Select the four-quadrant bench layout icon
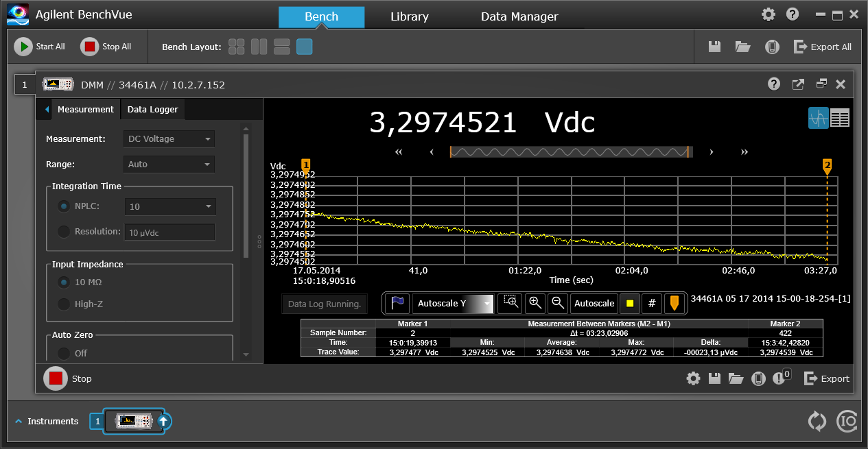 237,47
